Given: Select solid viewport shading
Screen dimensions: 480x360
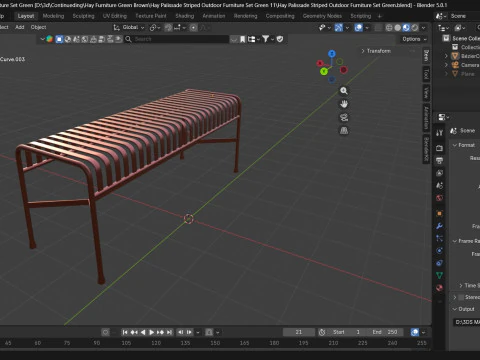Looking at the screenshot, I should click(397, 28).
